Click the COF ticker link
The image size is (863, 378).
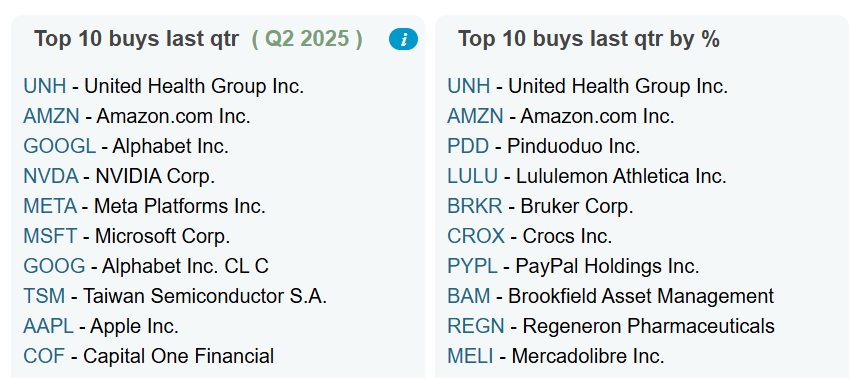point(44,356)
